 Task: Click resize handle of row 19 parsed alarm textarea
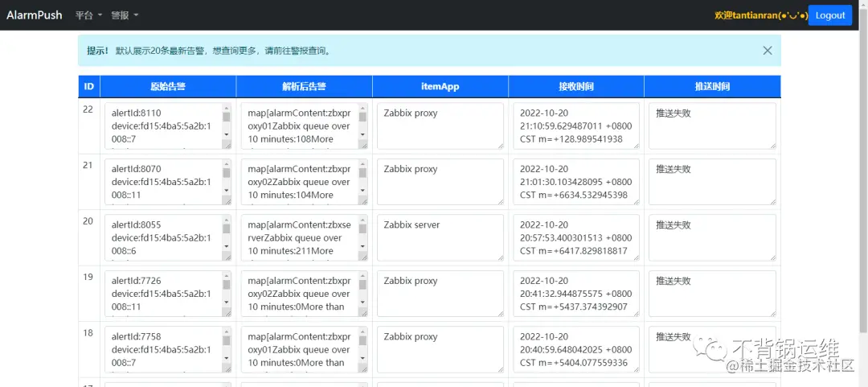362,312
